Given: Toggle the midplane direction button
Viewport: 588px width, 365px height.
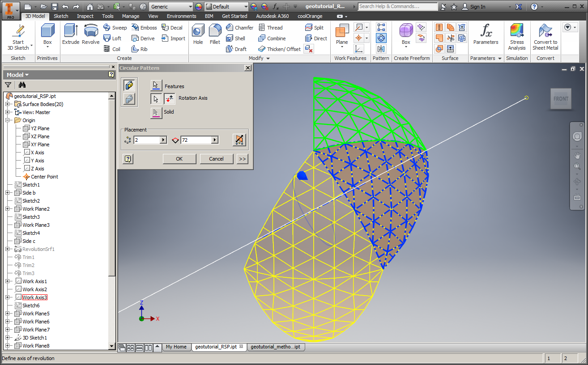Looking at the screenshot, I should [239, 140].
